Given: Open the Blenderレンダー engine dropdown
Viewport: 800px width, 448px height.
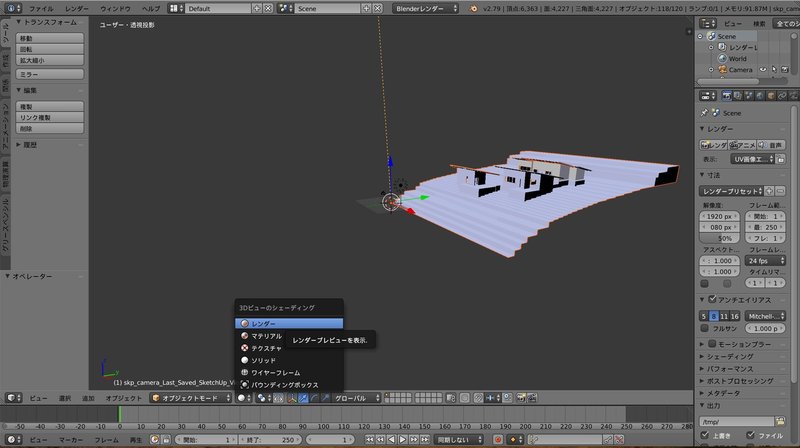Looking at the screenshot, I should click(x=426, y=9).
